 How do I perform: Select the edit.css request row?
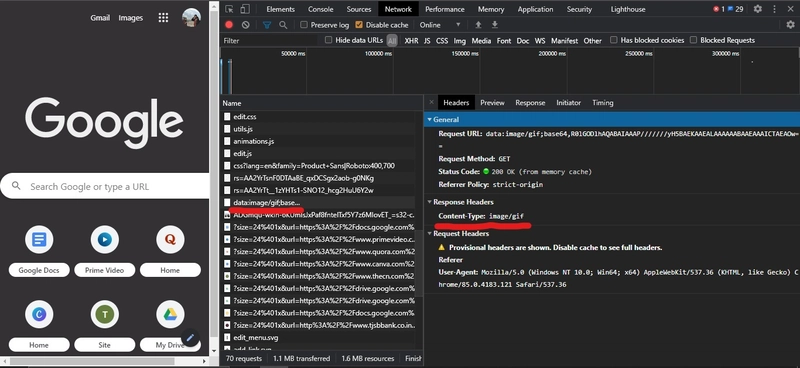click(317, 117)
